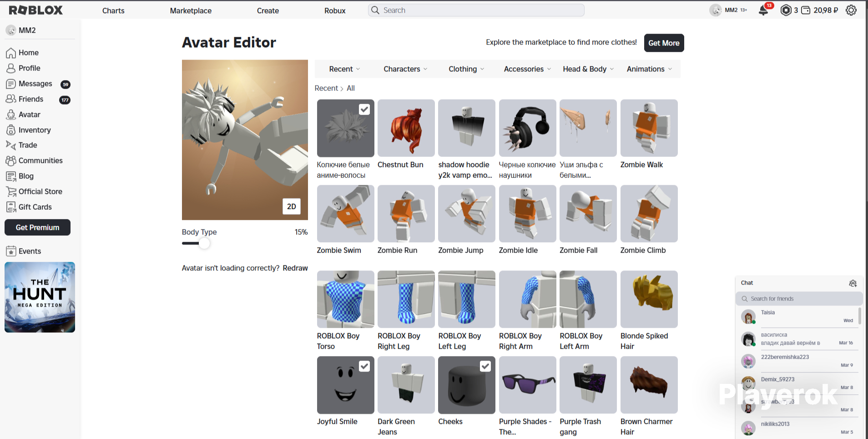This screenshot has width=868, height=439.
Task: Select the Zombie Walk animation thumbnail
Action: coord(649,128)
